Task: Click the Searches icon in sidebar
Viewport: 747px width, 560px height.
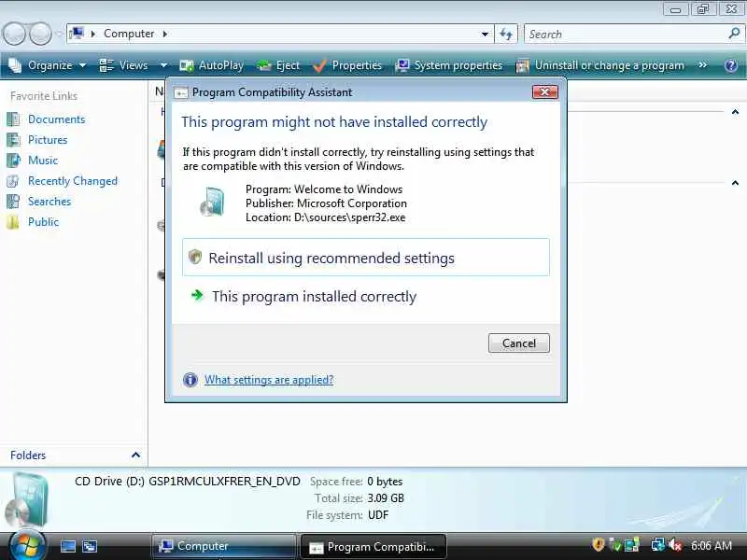Action: (x=13, y=202)
